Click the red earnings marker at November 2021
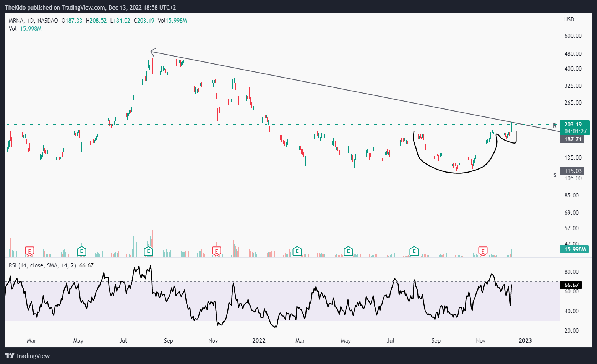The height and width of the screenshot is (364, 597). tap(216, 251)
